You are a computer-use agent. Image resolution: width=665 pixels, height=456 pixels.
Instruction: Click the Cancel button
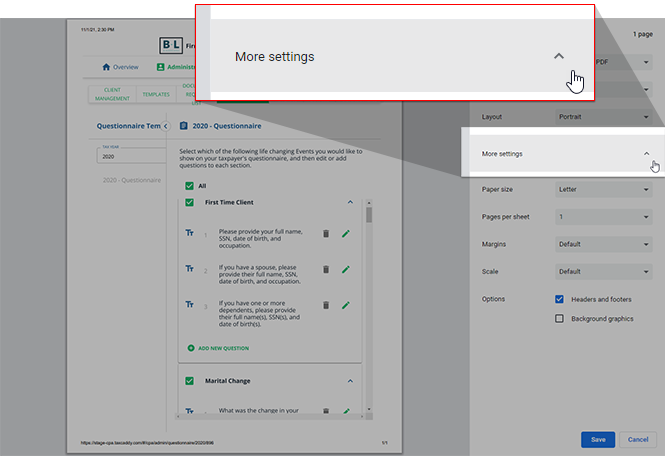[x=638, y=439]
